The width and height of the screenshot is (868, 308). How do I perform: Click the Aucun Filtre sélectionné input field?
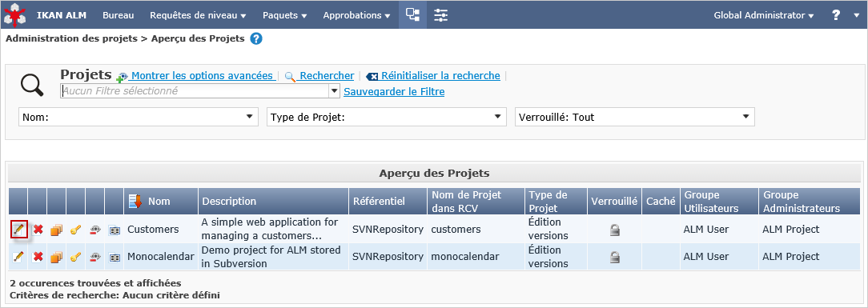point(195,91)
